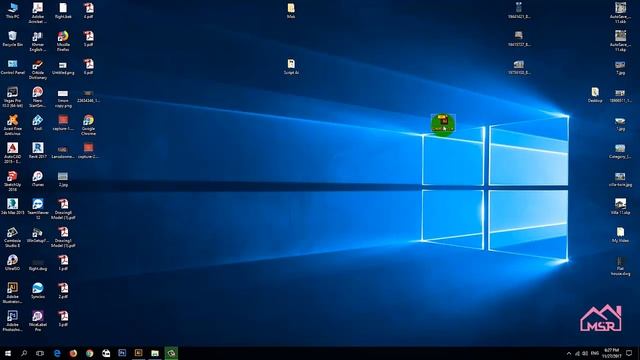Open the taskbar clock and calendar
The width and height of the screenshot is (640, 360).
click(611, 353)
